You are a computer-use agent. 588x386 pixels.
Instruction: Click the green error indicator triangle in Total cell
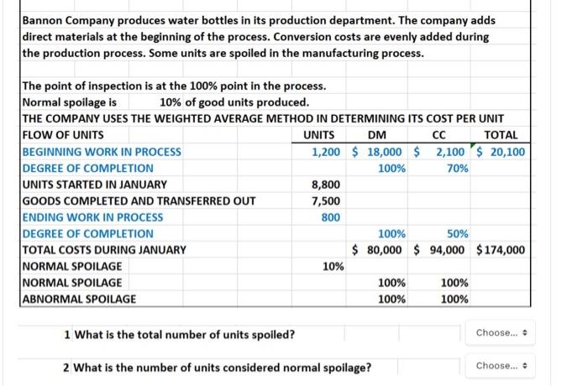473,145
